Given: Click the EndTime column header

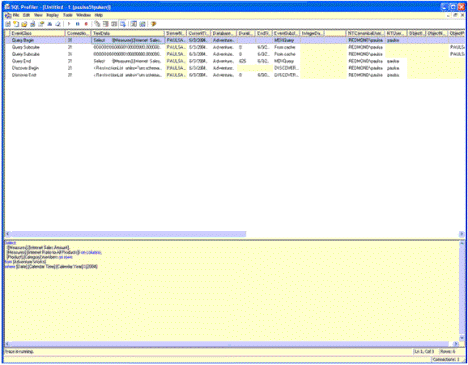Looking at the screenshot, I should [264, 33].
